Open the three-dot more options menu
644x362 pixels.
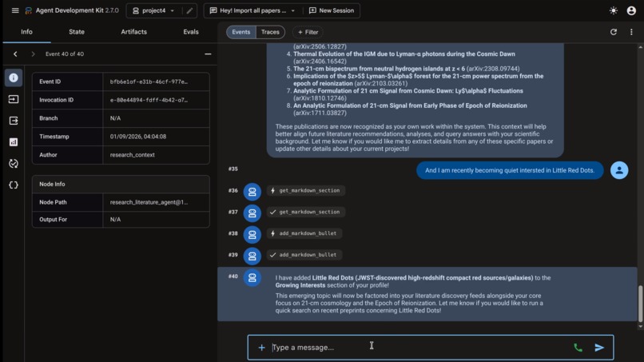[x=631, y=32]
